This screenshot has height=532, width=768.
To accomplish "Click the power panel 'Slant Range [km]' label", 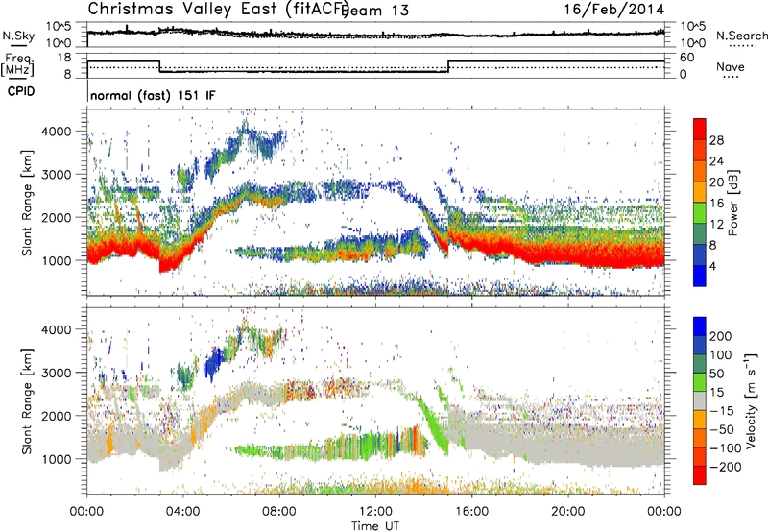I will click(27, 203).
